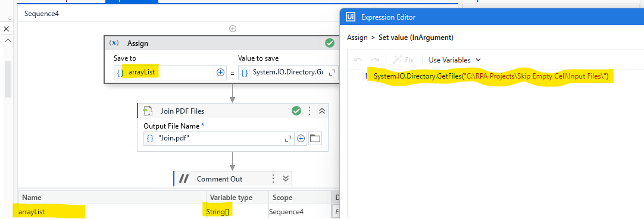Viewport: 644px width, 219px height.
Task: Expand the Comment Out activity
Action: point(286,179)
